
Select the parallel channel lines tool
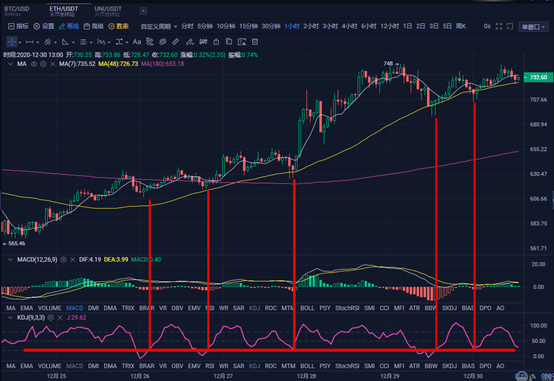47,42
